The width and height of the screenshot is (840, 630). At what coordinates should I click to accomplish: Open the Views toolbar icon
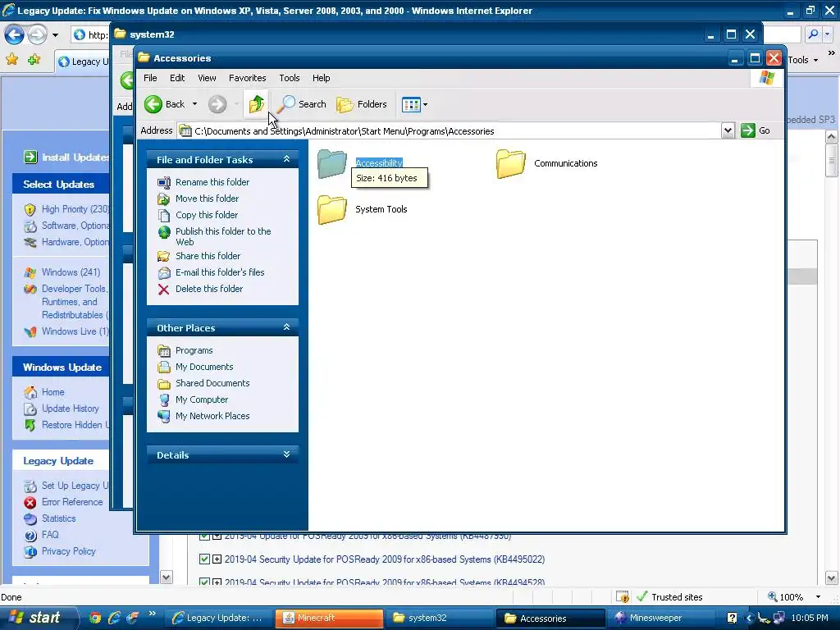click(x=411, y=104)
